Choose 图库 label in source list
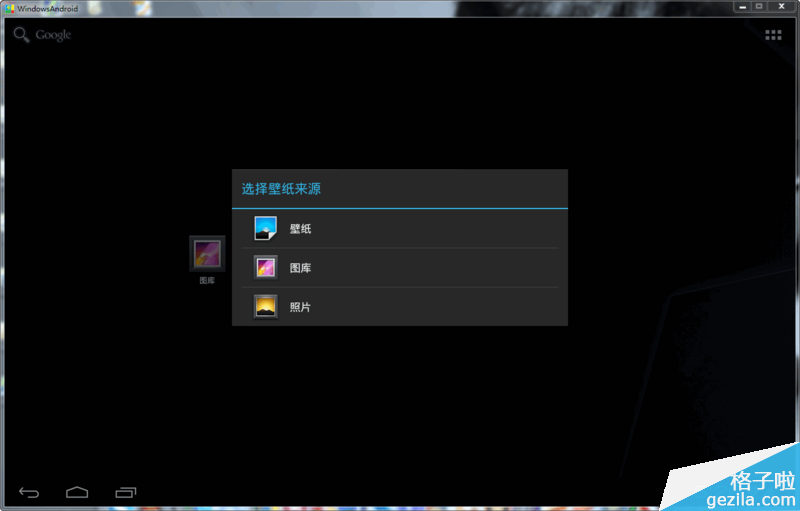 [301, 268]
